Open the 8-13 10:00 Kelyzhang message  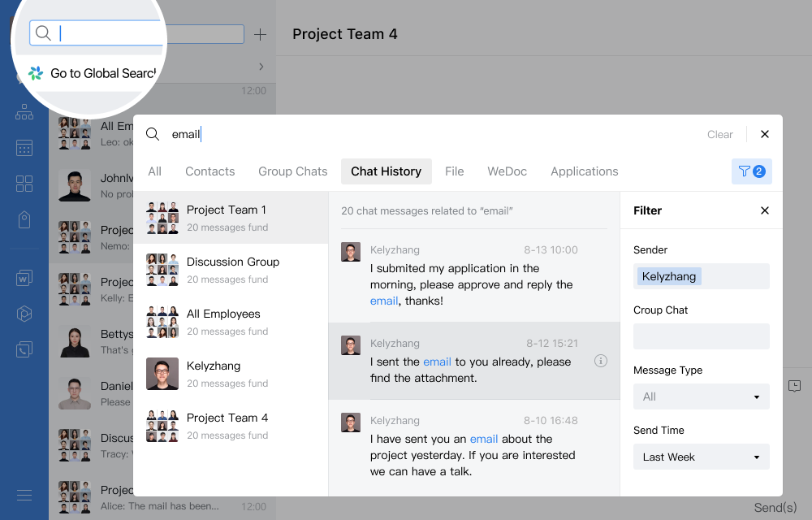pos(474,276)
